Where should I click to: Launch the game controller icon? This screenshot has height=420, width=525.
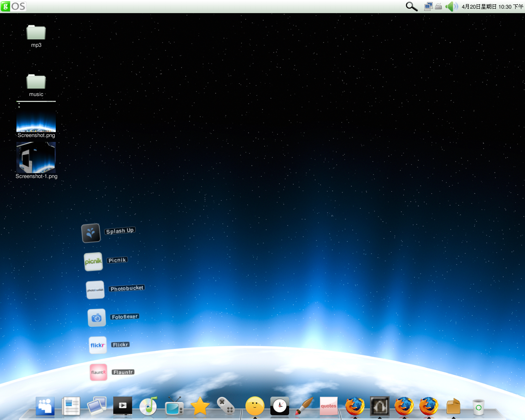(226, 406)
